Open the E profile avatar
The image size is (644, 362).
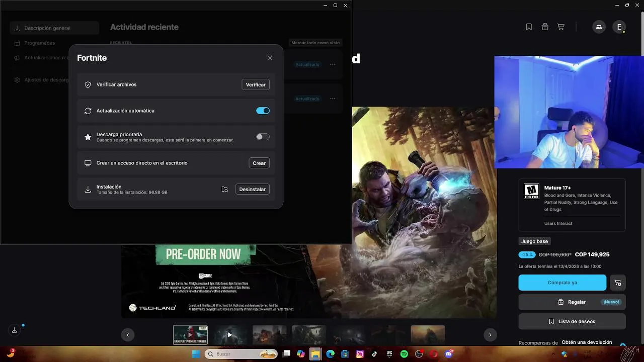tap(619, 27)
